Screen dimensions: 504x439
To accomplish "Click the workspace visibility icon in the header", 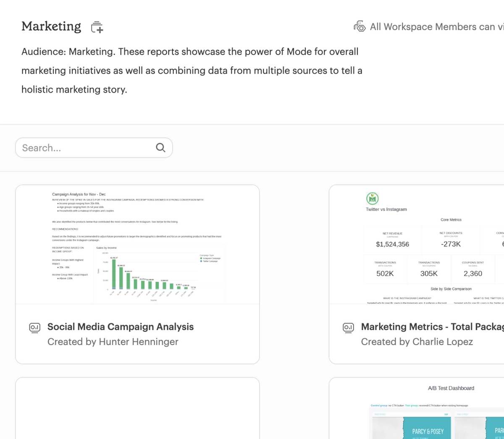I will pyautogui.click(x=360, y=26).
